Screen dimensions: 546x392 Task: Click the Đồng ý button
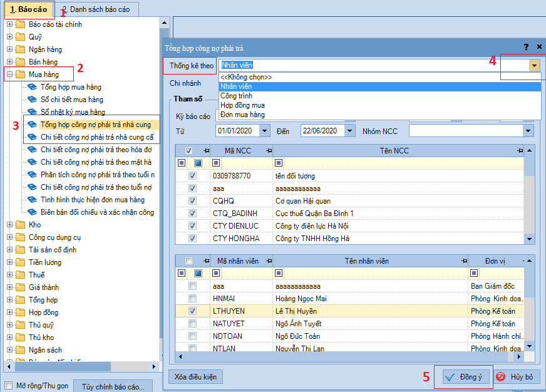click(466, 377)
